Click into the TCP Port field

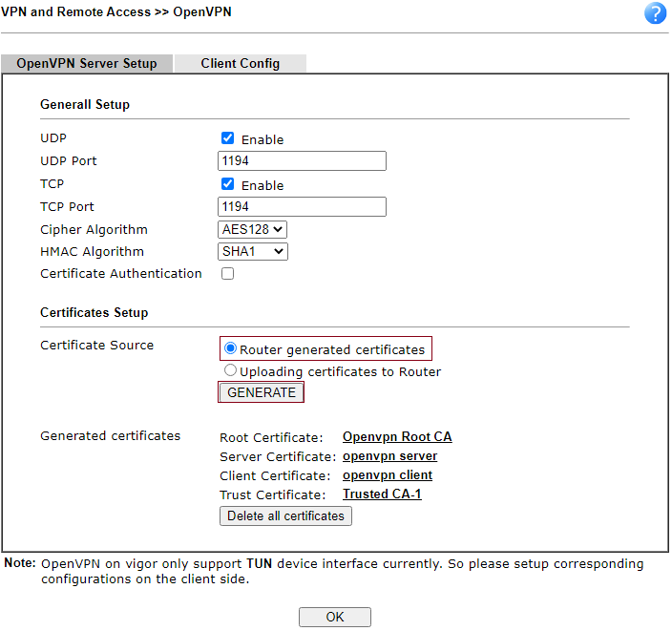(x=302, y=207)
